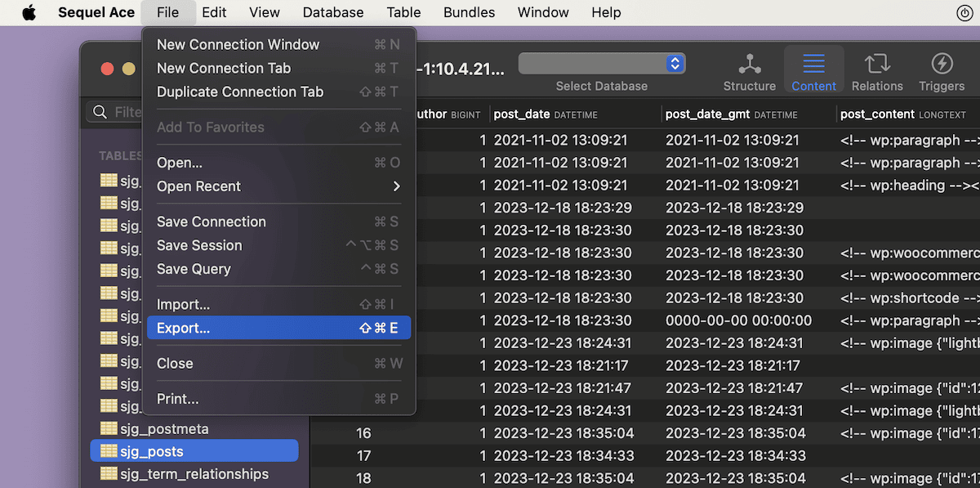Open the View menu
The height and width of the screenshot is (488, 980).
(265, 12)
